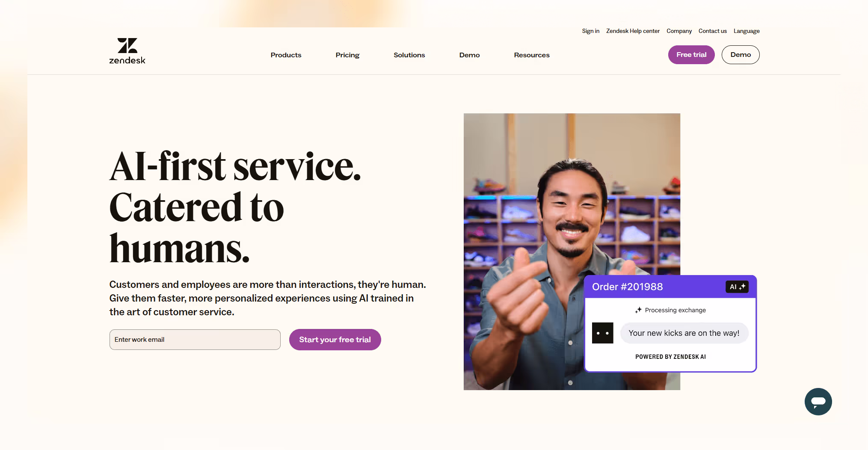The width and height of the screenshot is (868, 450).
Task: Click Start your free trial button
Action: point(335,340)
